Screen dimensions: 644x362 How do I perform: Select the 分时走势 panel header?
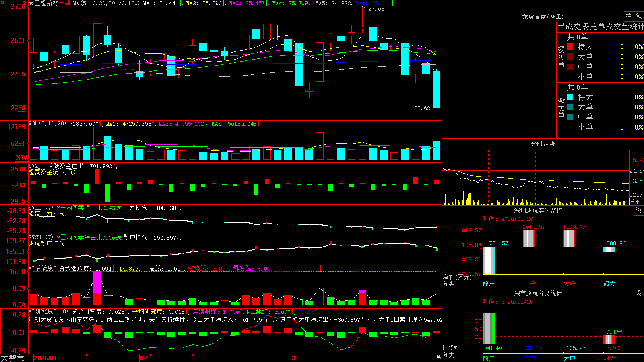coord(543,144)
